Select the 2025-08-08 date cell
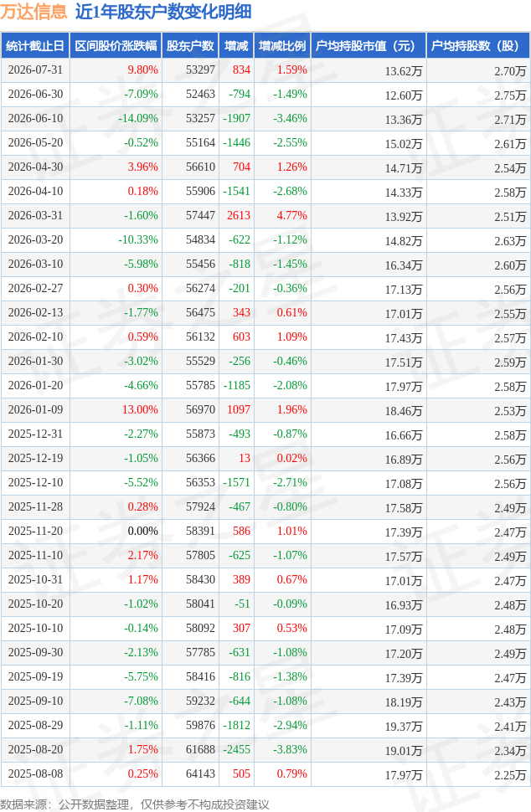This screenshot has width=531, height=812. pyautogui.click(x=35, y=773)
